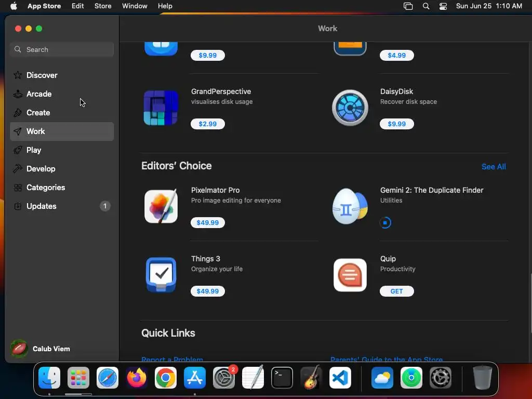Open GarageBand from the Dock
This screenshot has width=532, height=399.
pyautogui.click(x=311, y=378)
